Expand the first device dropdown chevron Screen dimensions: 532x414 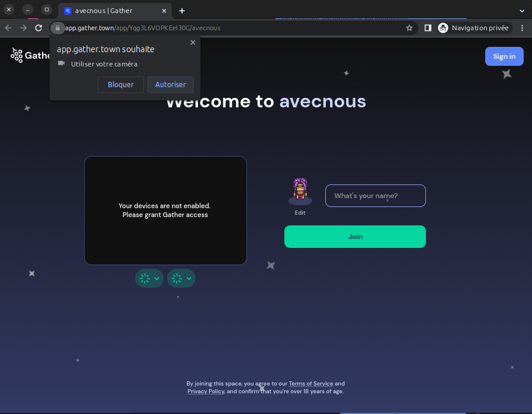coord(157,278)
